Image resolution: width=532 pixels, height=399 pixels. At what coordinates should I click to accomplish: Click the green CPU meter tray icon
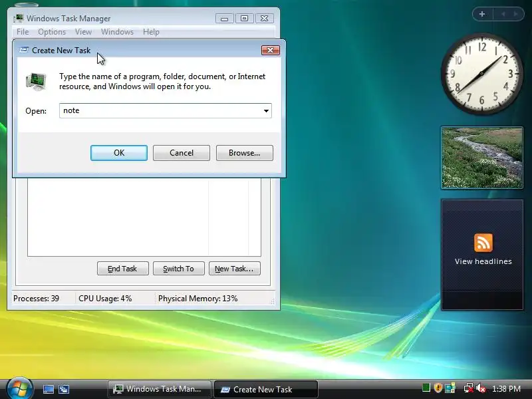426,388
